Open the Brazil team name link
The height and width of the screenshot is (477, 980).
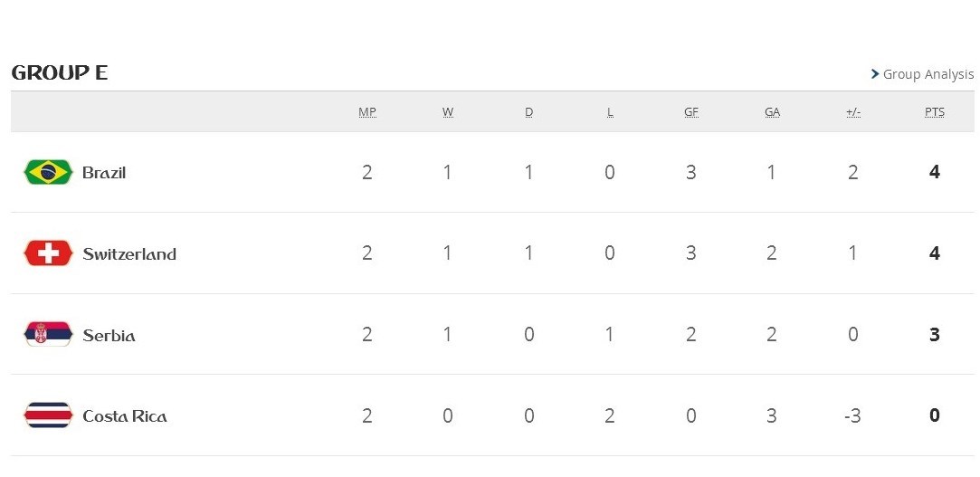point(104,173)
